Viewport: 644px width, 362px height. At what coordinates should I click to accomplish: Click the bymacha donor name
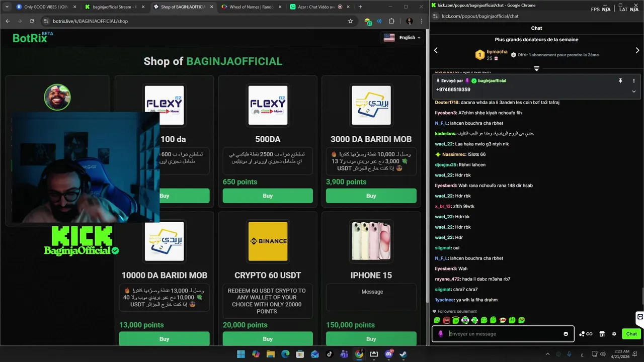click(x=497, y=52)
